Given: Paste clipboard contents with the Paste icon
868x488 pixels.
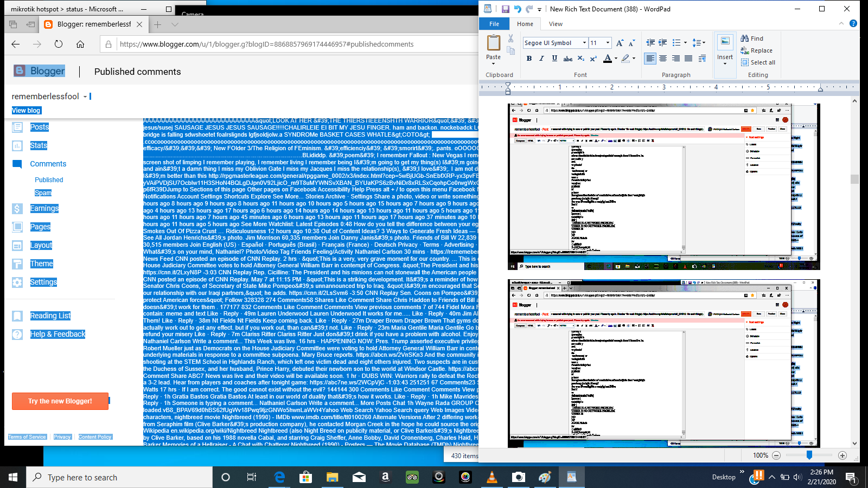Looking at the screenshot, I should point(494,42).
